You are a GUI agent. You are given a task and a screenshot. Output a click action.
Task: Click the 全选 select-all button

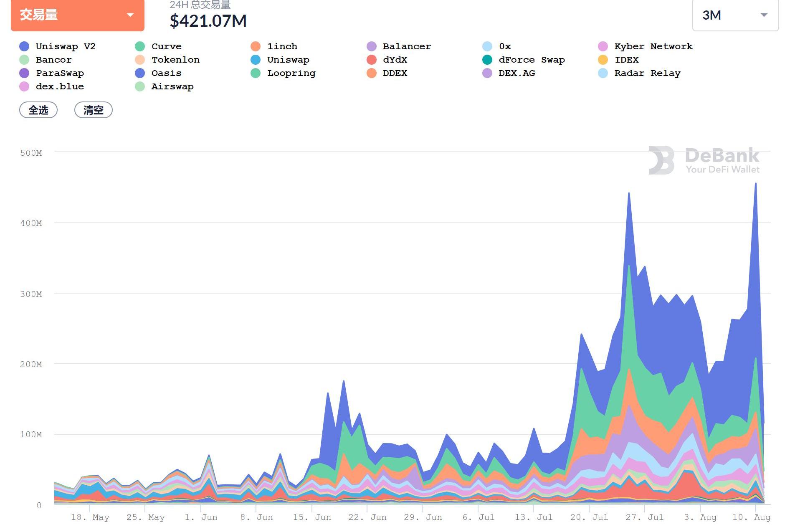(38, 110)
